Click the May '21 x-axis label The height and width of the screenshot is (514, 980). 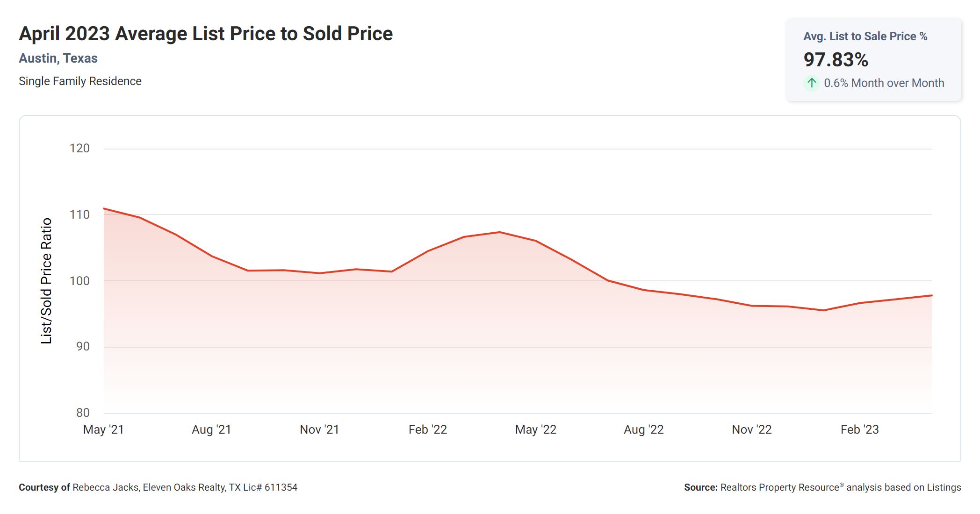coord(103,429)
